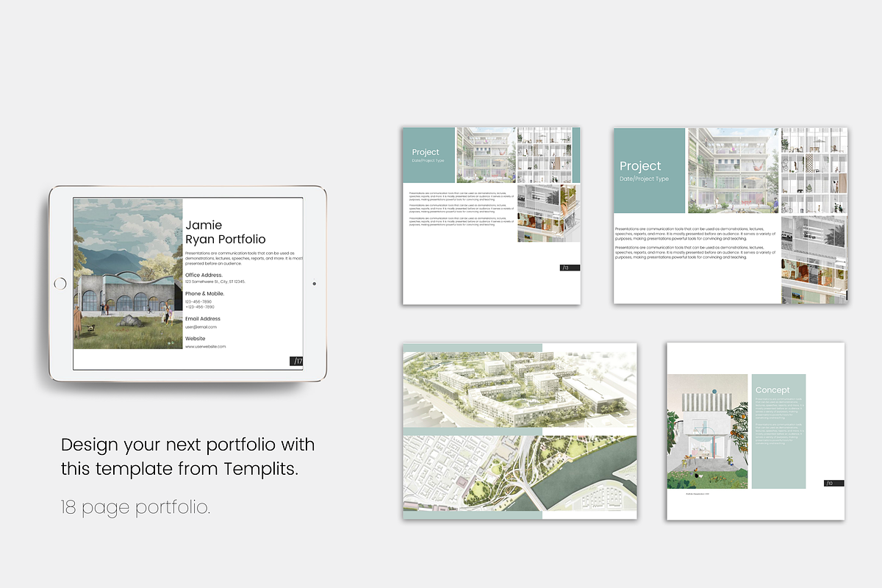Click the 'Concept' heading on green panel
The width and height of the screenshot is (882, 588).
point(772,390)
